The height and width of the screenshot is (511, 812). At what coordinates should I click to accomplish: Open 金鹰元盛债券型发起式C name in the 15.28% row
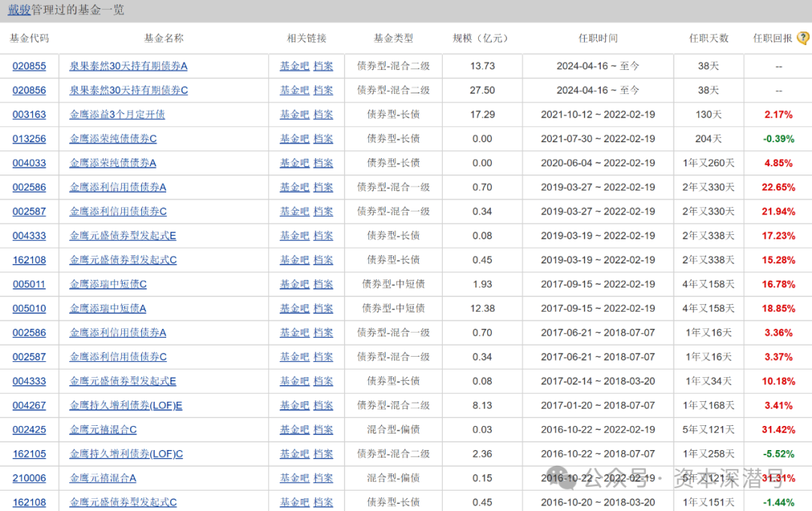click(123, 260)
